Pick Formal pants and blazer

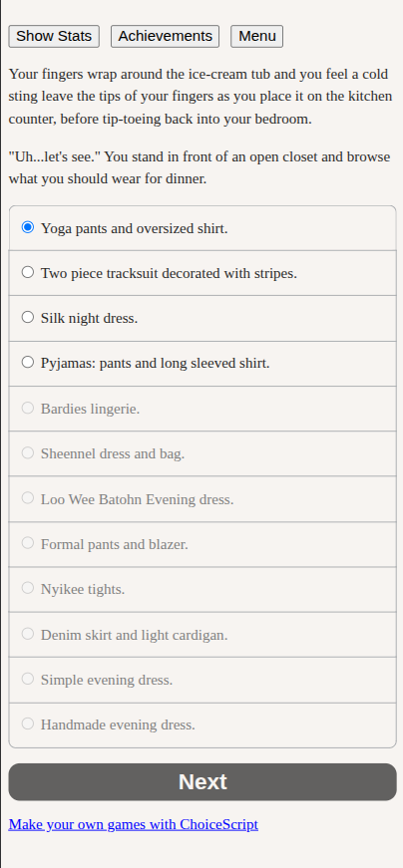pyautogui.click(x=202, y=544)
